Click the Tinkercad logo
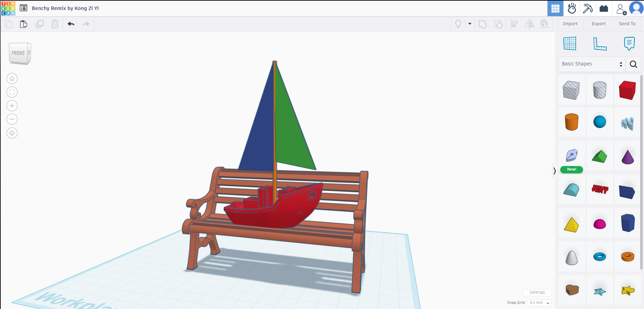Image resolution: width=644 pixels, height=309 pixels. tap(8, 8)
